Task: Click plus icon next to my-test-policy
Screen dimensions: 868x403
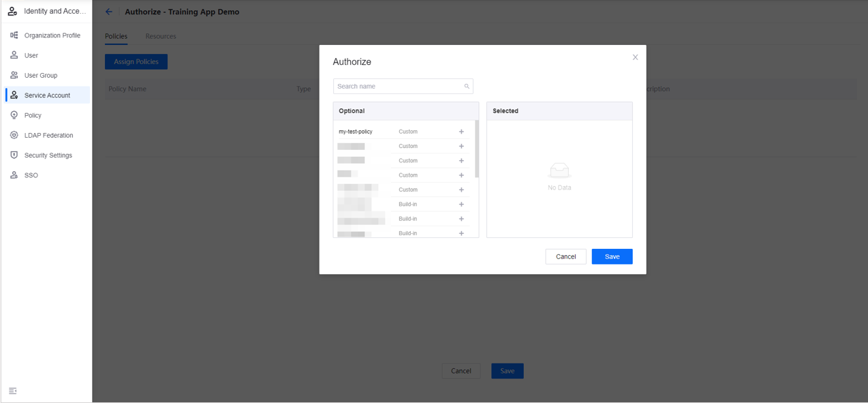Action: point(461,132)
